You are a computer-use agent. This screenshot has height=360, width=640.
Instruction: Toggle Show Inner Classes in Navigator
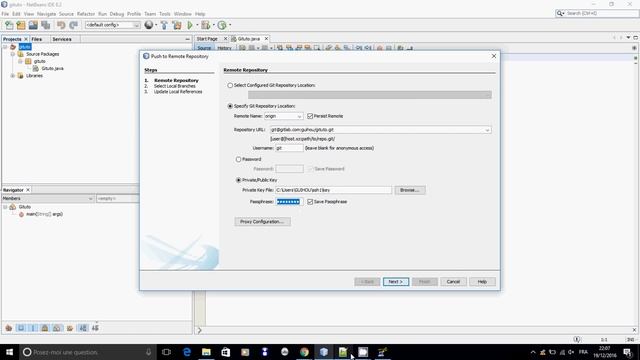tap(57, 328)
